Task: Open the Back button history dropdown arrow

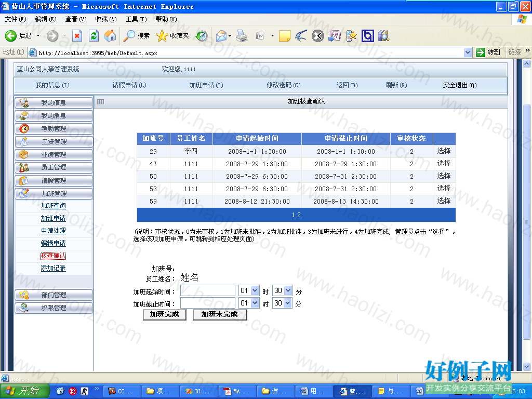Action: click(x=38, y=36)
